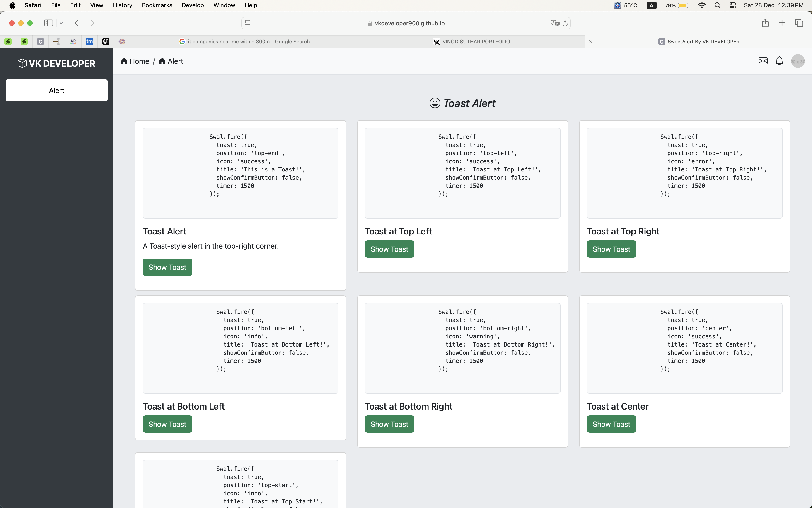Open the AR pinned tab
The height and width of the screenshot is (508, 812).
click(73, 41)
